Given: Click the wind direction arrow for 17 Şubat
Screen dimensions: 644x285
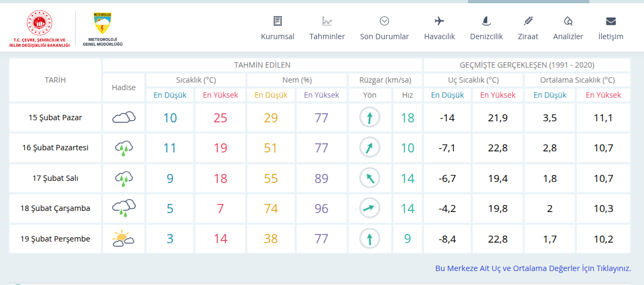Looking at the screenshot, I should [x=370, y=178].
